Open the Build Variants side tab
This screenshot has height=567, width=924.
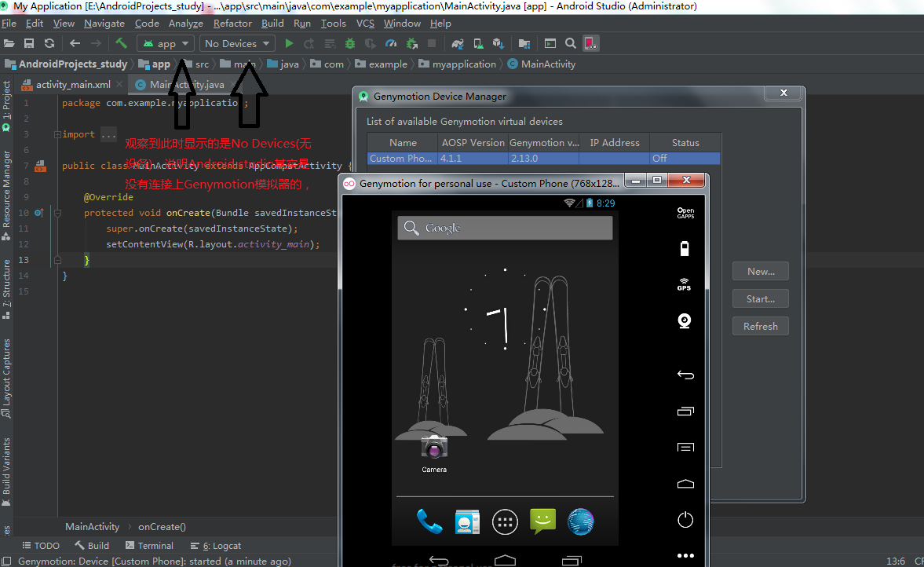6,471
